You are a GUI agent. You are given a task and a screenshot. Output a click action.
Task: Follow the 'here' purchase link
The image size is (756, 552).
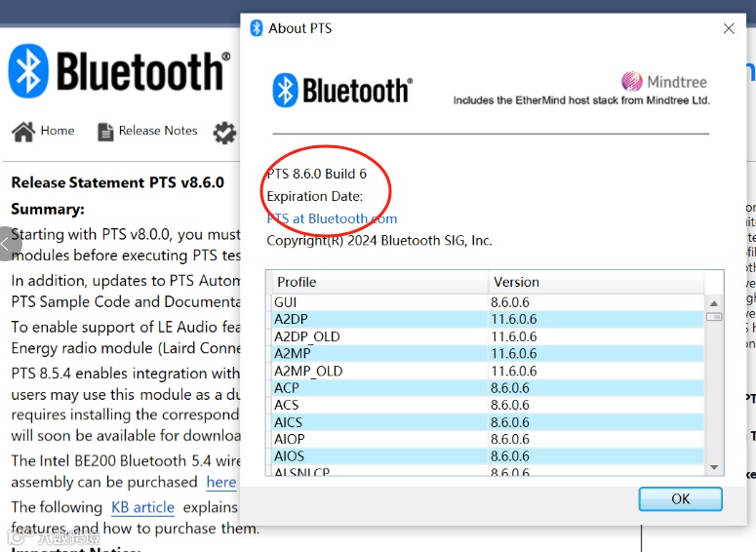point(221,482)
